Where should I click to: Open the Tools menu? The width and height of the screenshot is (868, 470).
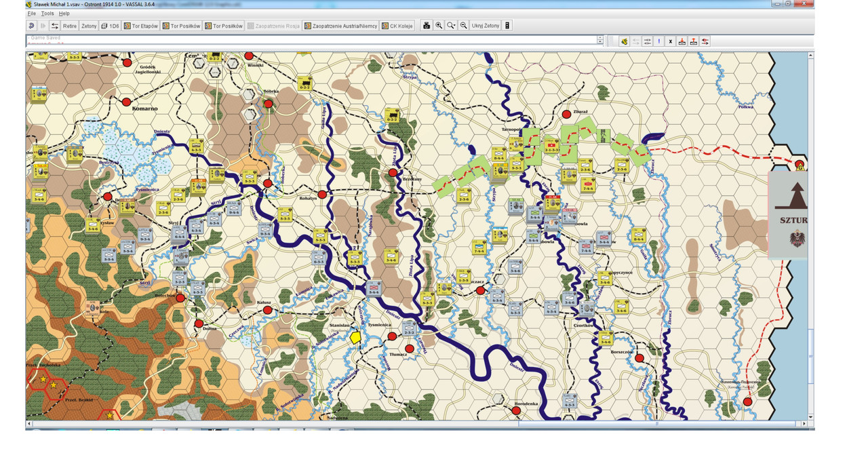[x=47, y=14]
